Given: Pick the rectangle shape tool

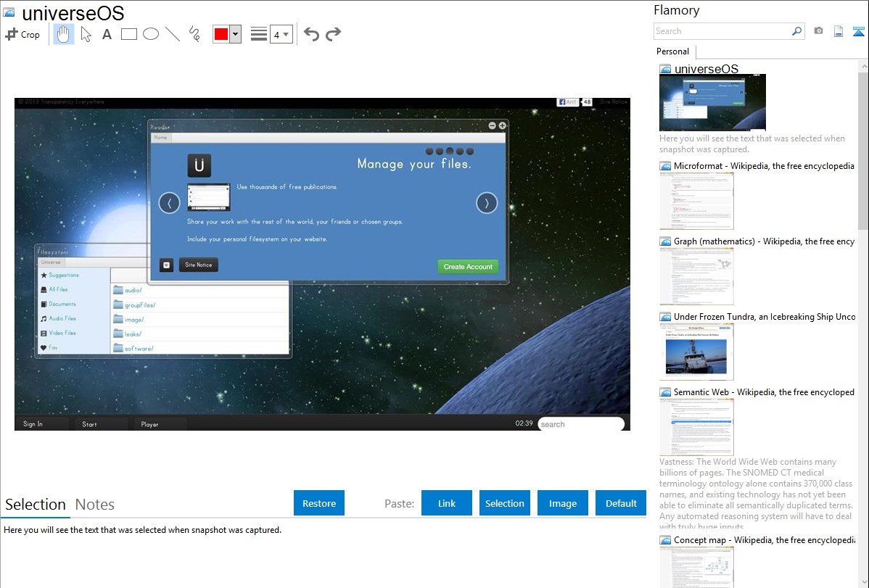Looking at the screenshot, I should coord(129,34).
